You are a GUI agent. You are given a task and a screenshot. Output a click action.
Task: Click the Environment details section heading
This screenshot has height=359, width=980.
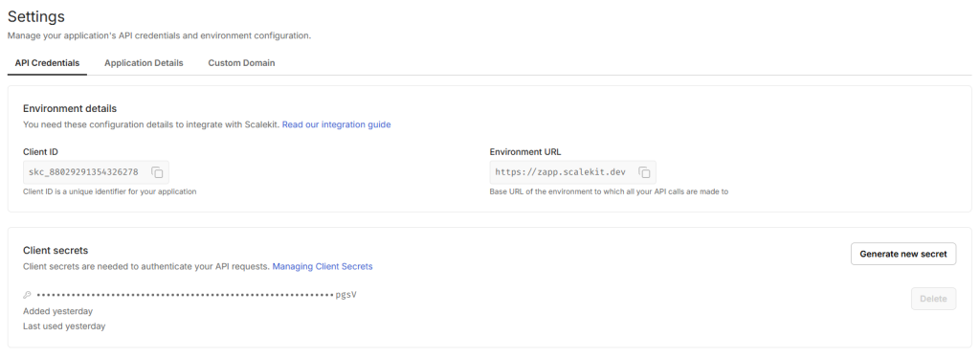point(70,109)
